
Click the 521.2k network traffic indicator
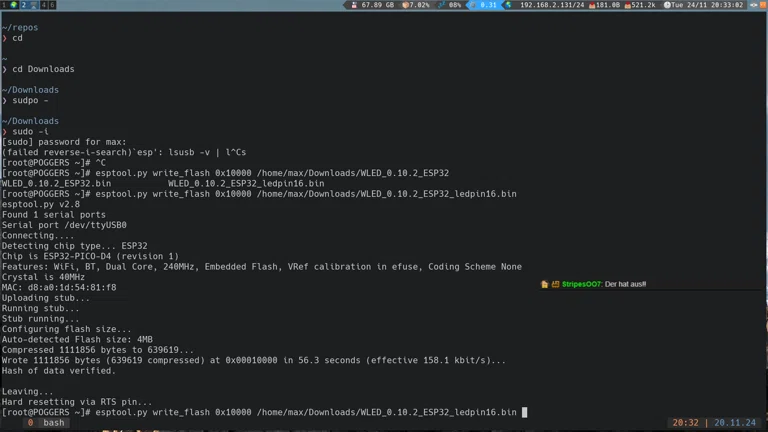pos(641,5)
